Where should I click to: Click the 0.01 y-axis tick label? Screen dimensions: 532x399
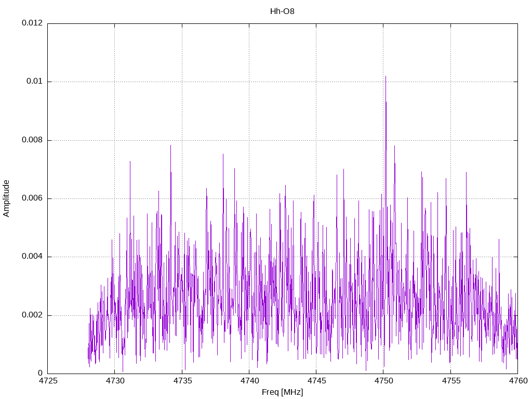[35, 82]
